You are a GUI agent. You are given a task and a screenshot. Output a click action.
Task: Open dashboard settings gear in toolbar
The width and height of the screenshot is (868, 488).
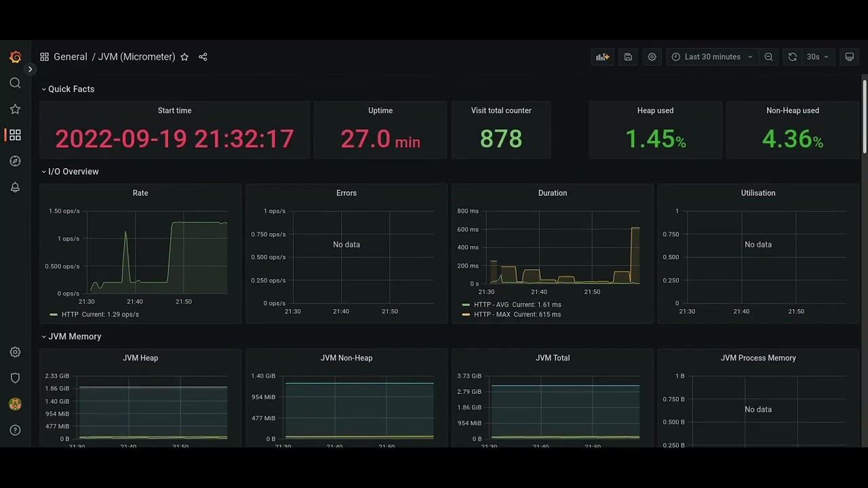tap(652, 57)
